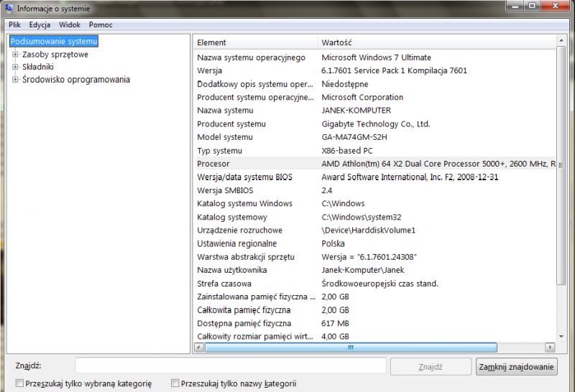Click the Zamknij znajdowanie button
The width and height of the screenshot is (575, 392).
(x=516, y=367)
